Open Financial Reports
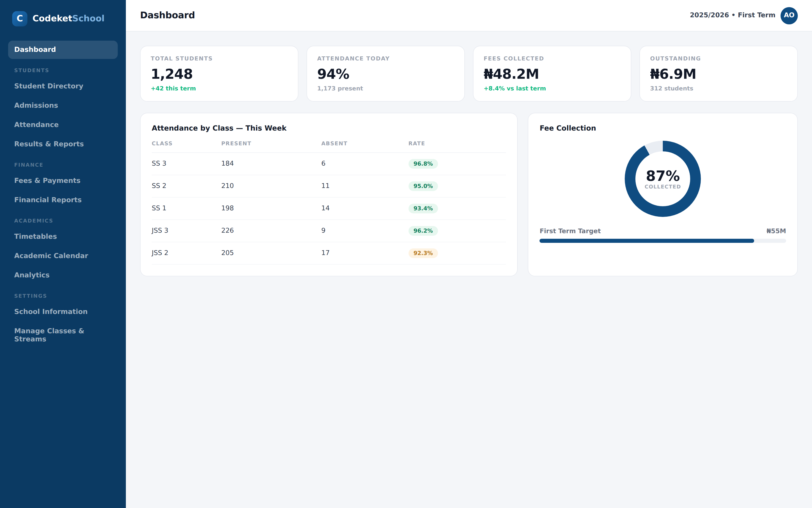Image resolution: width=812 pixels, height=508 pixels. click(63, 200)
